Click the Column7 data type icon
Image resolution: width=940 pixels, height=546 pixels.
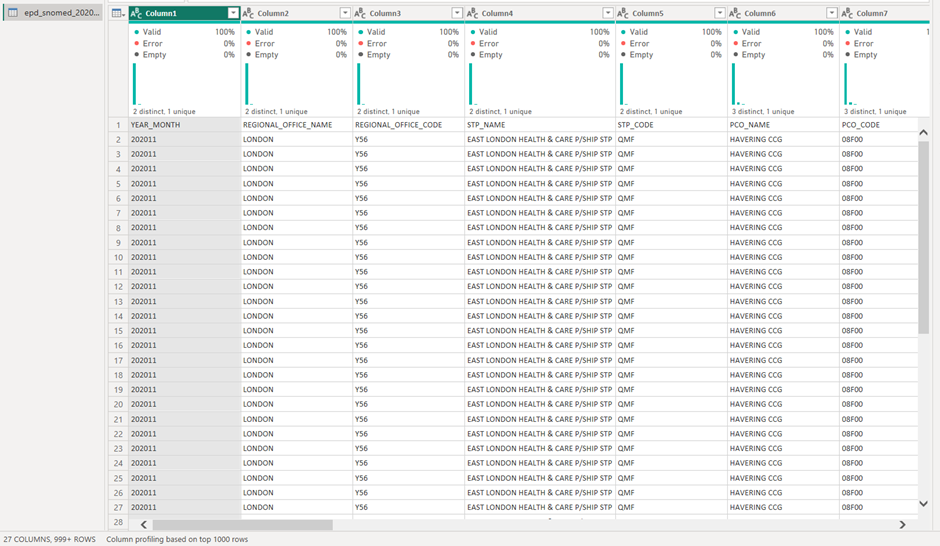pyautogui.click(x=847, y=13)
